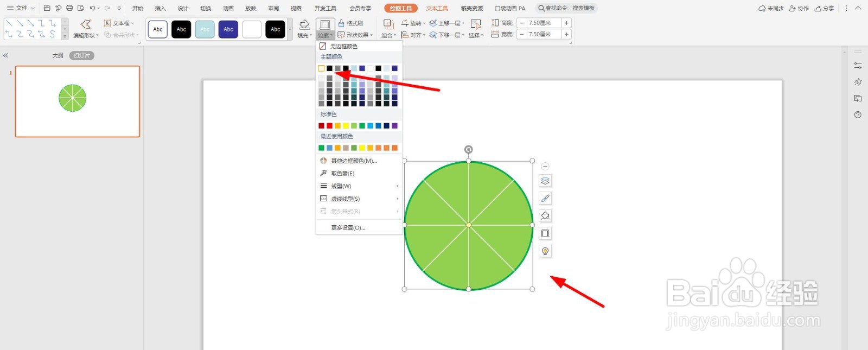The image size is (868, 350).
Task: Click the Outline (轮廓) icon
Action: (x=325, y=25)
